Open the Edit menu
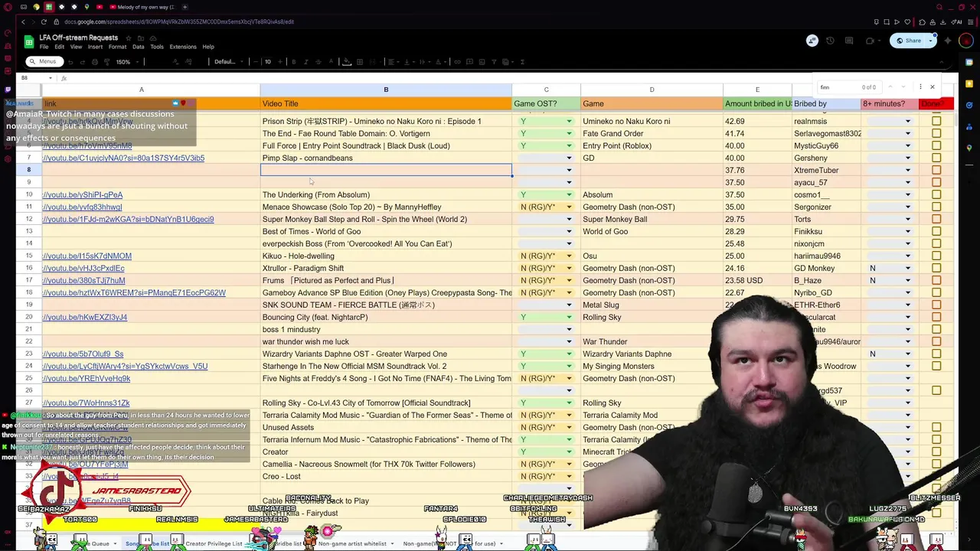 59,47
